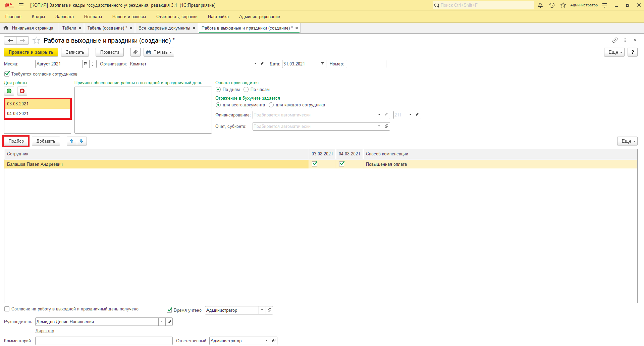Open the 1C main menu hamburger icon
This screenshot has width=644, height=346.
click(x=21, y=5)
